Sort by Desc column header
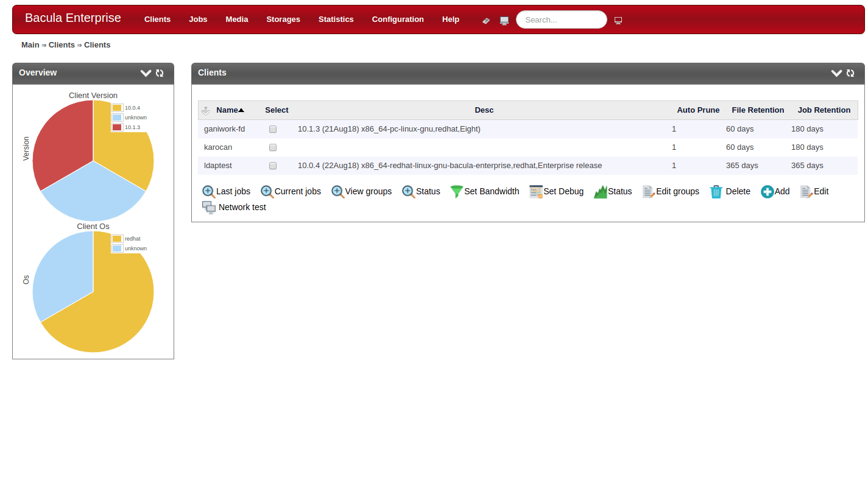The width and height of the screenshot is (868, 483). [484, 110]
